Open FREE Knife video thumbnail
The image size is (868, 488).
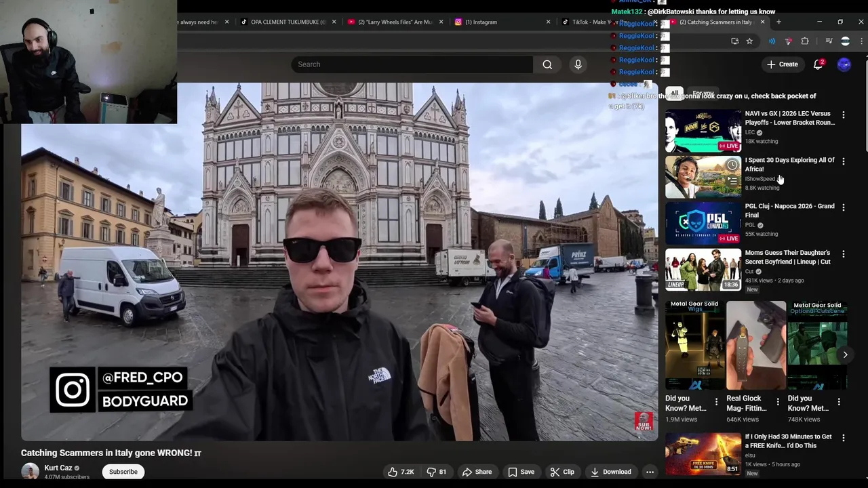[703, 453]
